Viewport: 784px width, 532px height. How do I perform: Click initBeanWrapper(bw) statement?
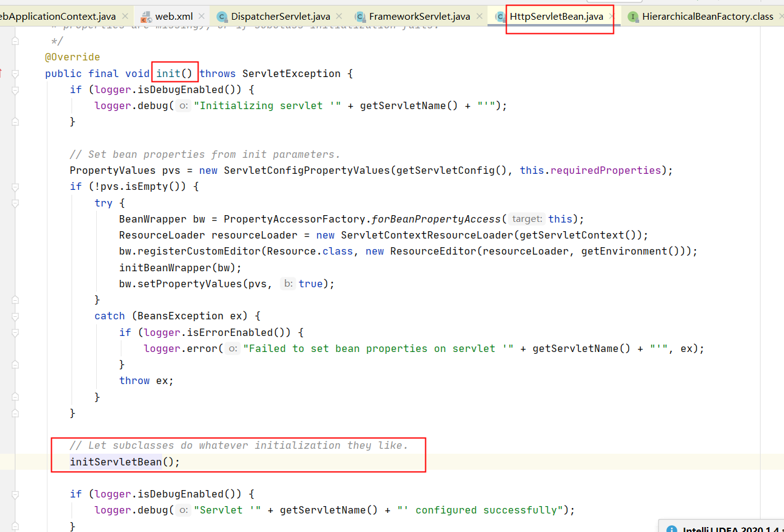pyautogui.click(x=180, y=268)
